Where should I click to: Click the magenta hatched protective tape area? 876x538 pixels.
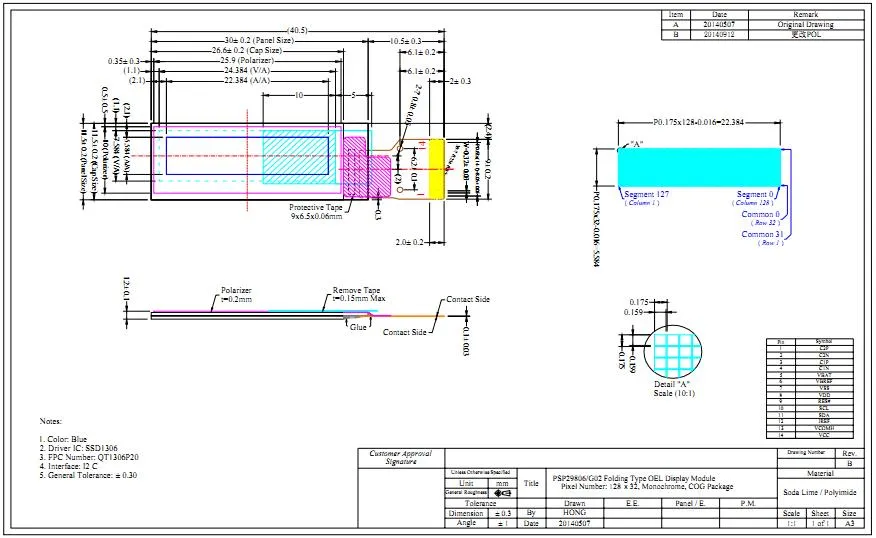(357, 165)
